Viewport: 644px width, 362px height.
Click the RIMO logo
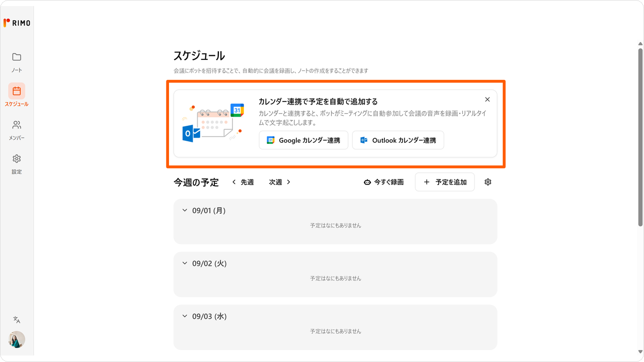tap(17, 23)
